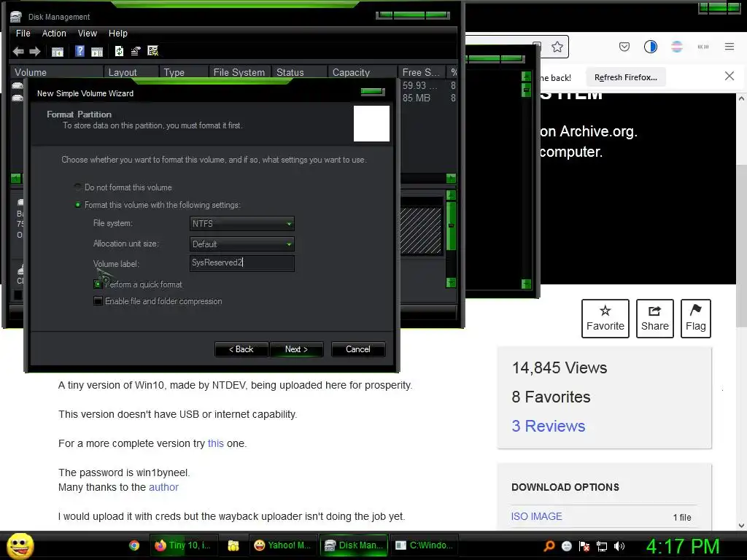This screenshot has height=560, width=747.
Task: Sort by the Status column header
Action: (x=300, y=72)
